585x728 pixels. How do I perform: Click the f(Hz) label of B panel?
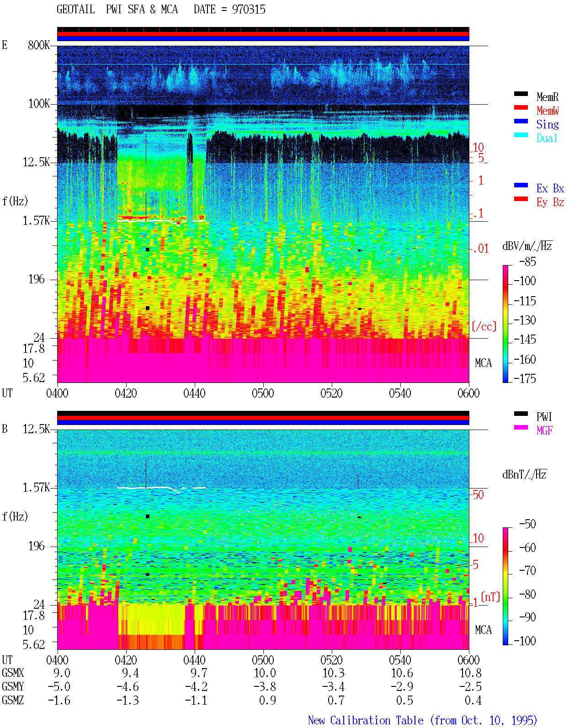coord(15,516)
